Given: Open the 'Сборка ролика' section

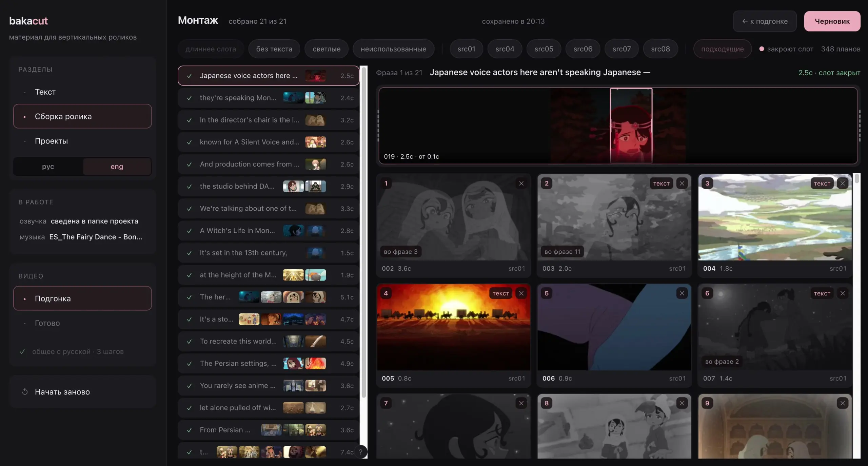Looking at the screenshot, I should [x=82, y=116].
